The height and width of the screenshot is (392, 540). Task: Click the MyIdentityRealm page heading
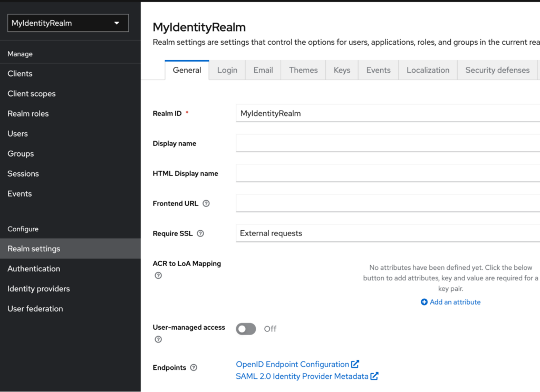pos(199,27)
